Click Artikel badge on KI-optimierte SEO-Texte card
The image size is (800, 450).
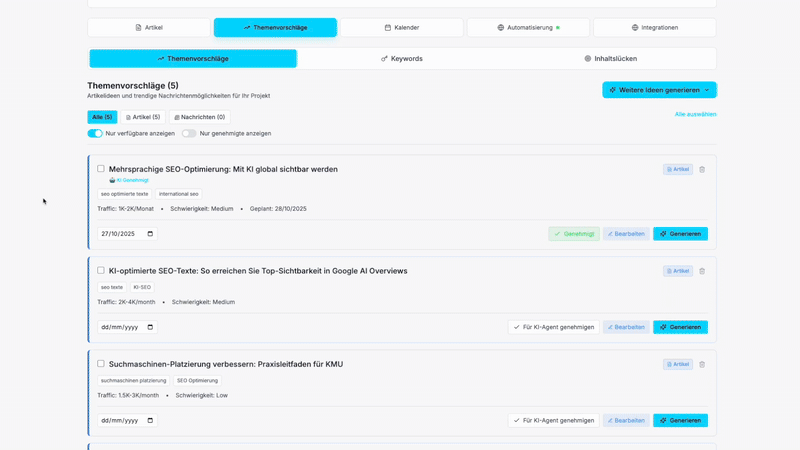(x=678, y=271)
